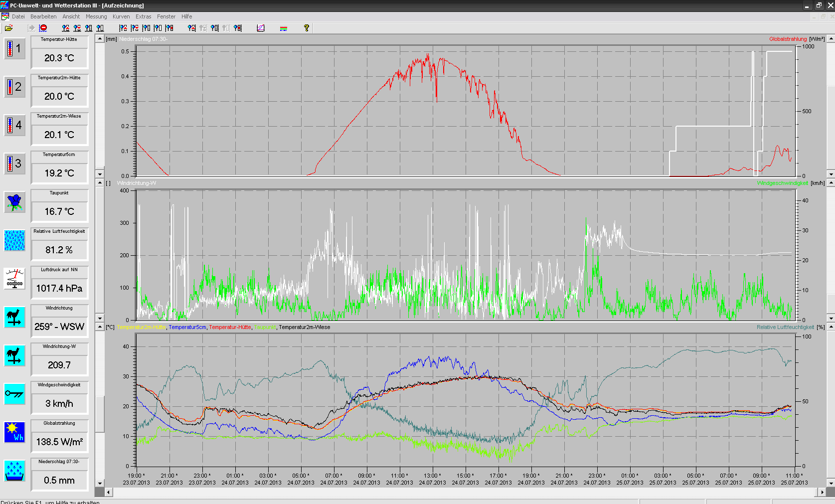Screen dimensions: 835x504
Task: Click down arrow left of Windrichtung-W chart
Action: tap(100, 318)
